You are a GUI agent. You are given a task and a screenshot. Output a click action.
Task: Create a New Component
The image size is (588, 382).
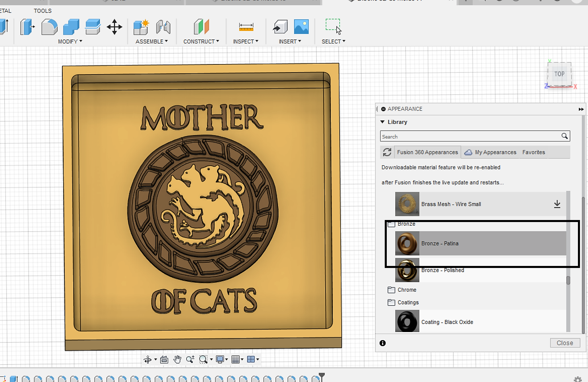(141, 27)
